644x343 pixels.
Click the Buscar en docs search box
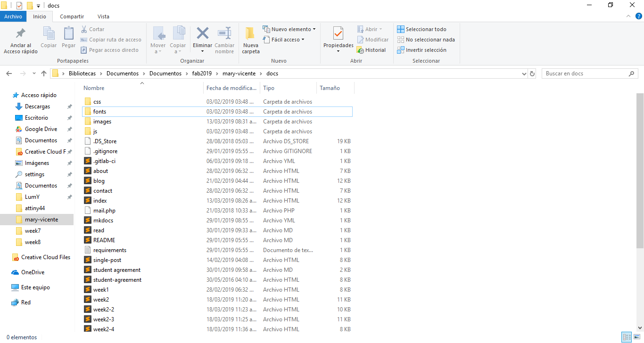coord(590,73)
